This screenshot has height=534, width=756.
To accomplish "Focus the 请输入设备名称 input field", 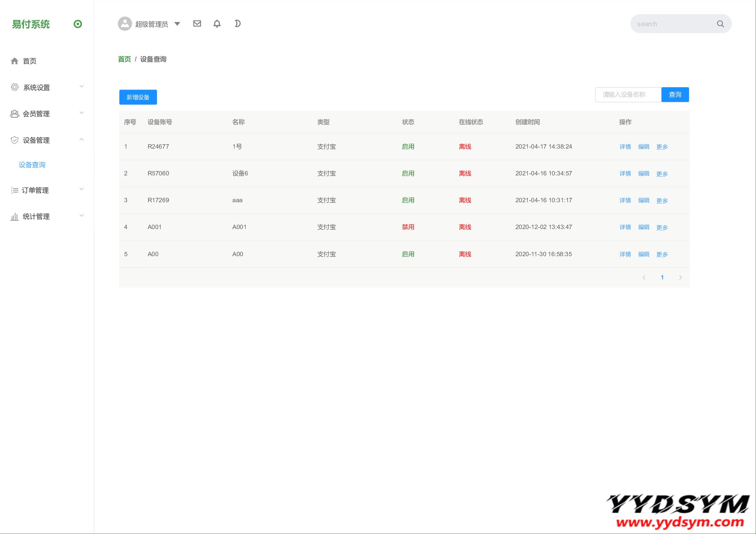I will pos(628,95).
